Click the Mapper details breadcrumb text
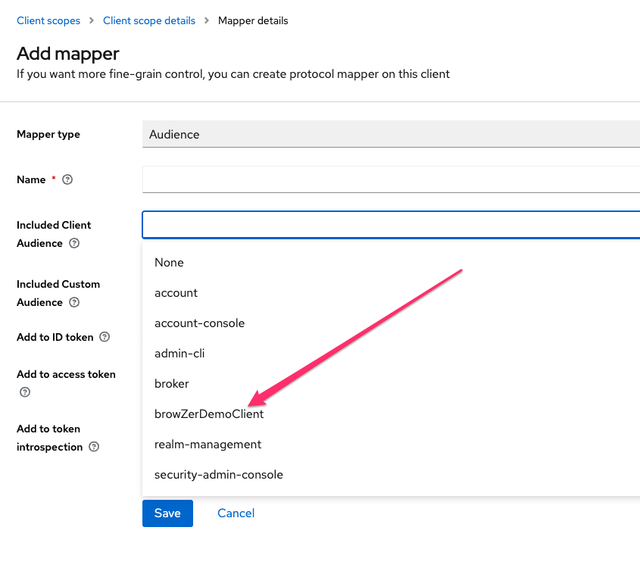The width and height of the screenshot is (640, 577). coord(253,21)
